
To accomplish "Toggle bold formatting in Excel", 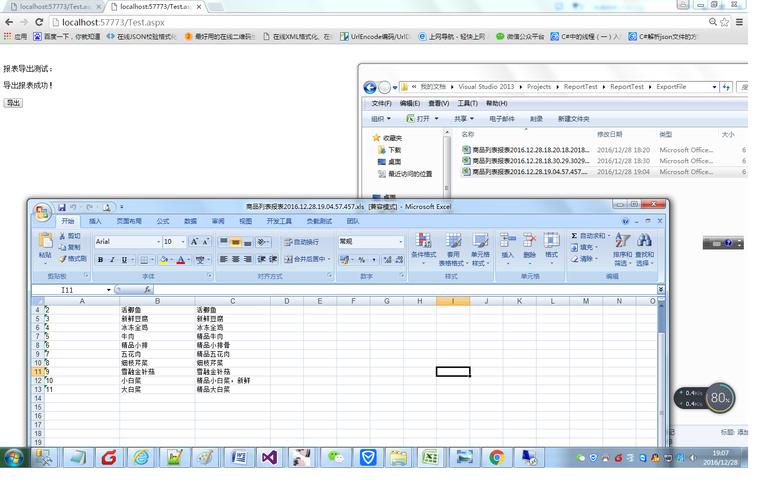I will 100,259.
